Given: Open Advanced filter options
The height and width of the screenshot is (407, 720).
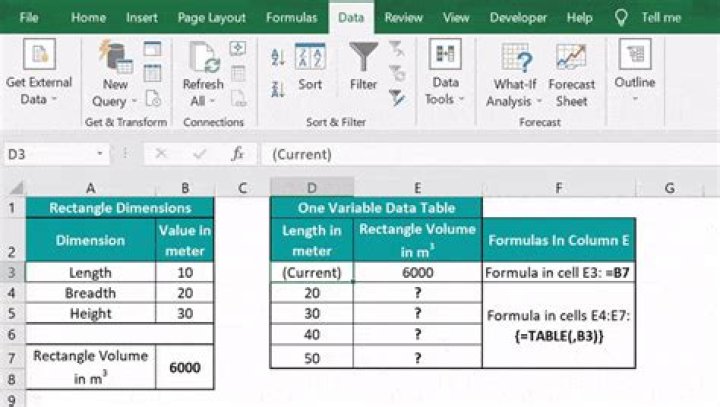Looking at the screenshot, I should pyautogui.click(x=396, y=97).
